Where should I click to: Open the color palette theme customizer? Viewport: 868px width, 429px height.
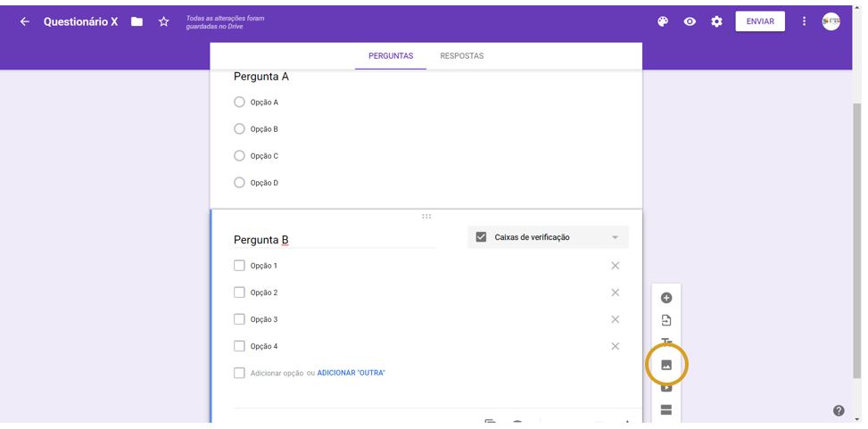tap(663, 21)
